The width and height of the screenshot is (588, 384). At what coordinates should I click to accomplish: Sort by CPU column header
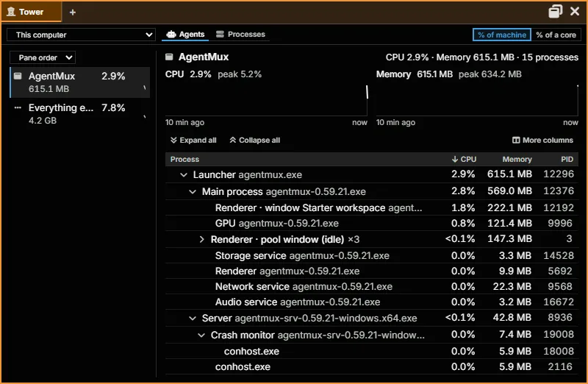(x=464, y=159)
